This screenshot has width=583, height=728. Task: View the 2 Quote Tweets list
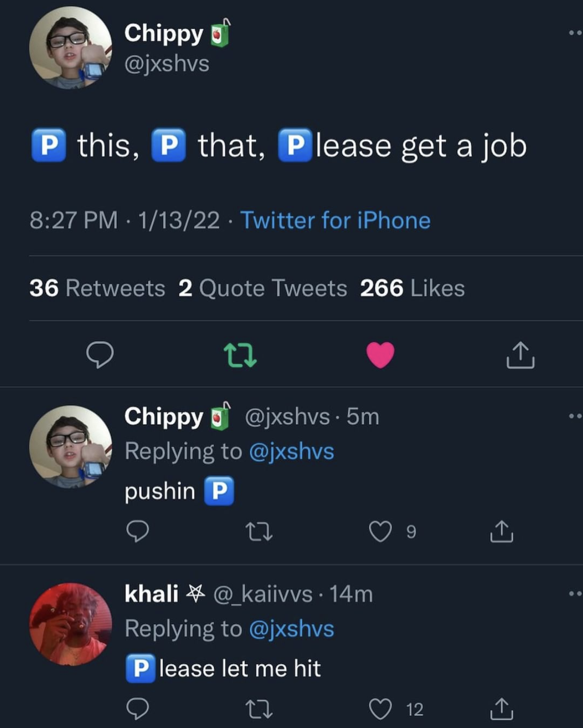pyautogui.click(x=263, y=288)
